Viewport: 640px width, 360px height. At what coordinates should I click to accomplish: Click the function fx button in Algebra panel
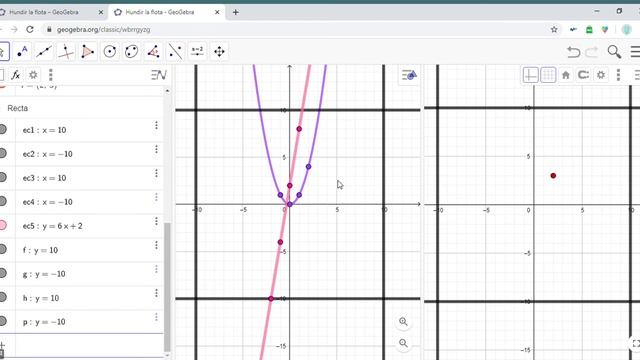(16, 75)
